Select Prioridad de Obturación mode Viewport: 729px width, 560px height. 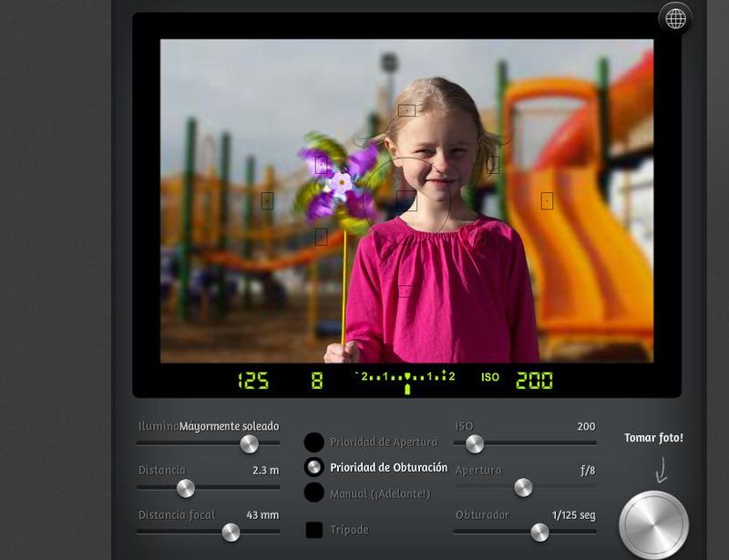point(313,467)
